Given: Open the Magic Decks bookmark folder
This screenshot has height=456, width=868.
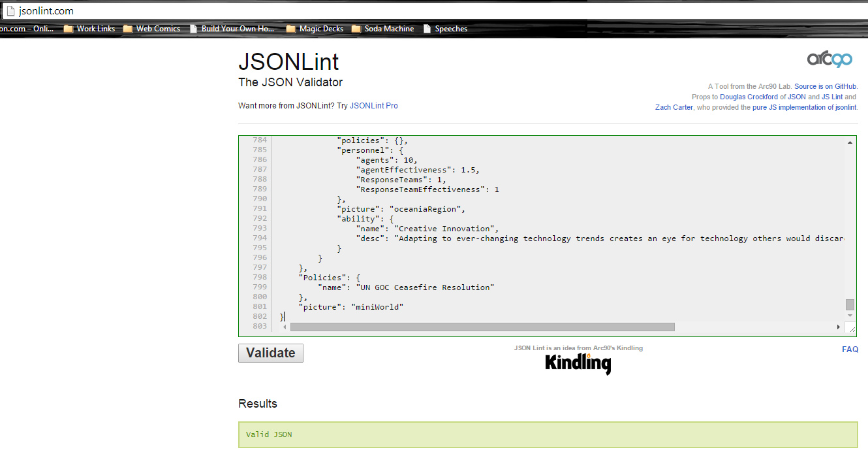Looking at the screenshot, I should tap(315, 29).
